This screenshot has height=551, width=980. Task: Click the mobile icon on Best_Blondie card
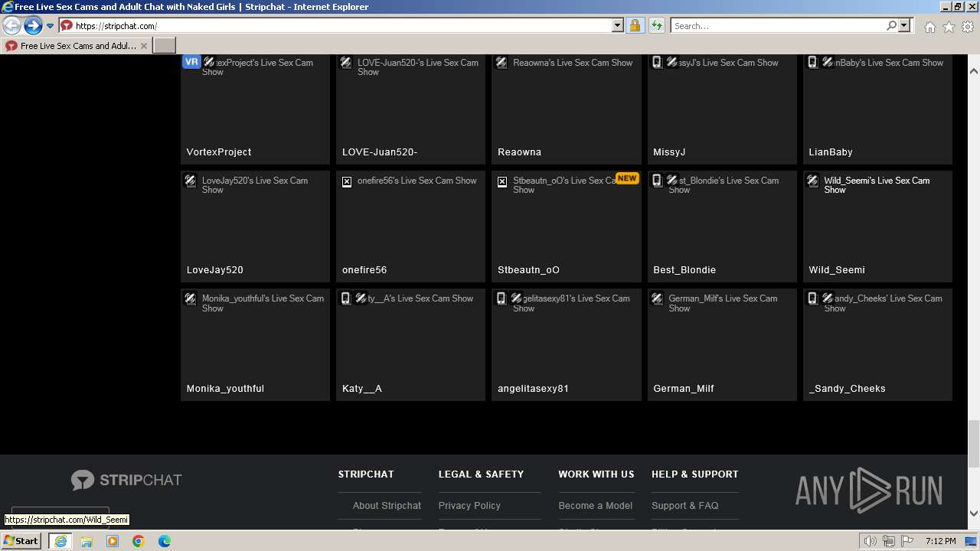657,181
